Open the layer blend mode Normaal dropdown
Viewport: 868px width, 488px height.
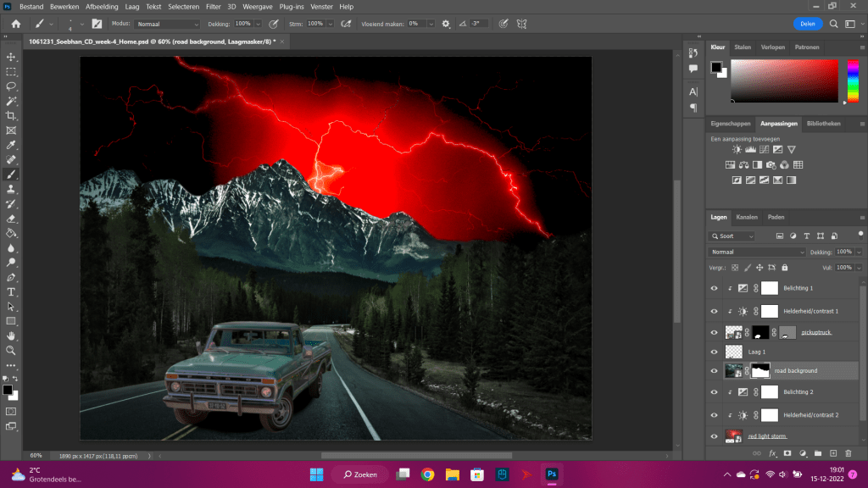point(758,252)
